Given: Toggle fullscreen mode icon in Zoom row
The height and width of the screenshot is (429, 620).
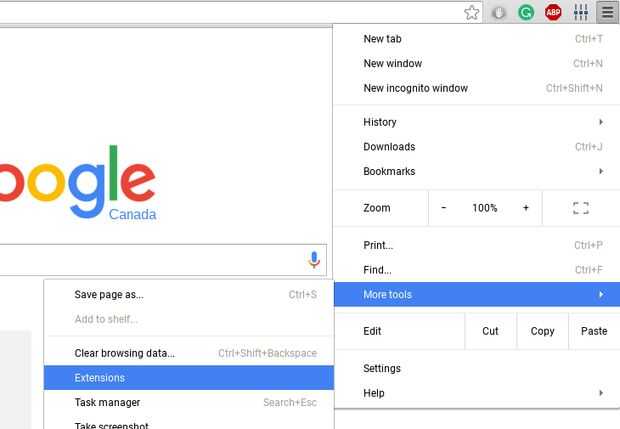Looking at the screenshot, I should (x=580, y=208).
